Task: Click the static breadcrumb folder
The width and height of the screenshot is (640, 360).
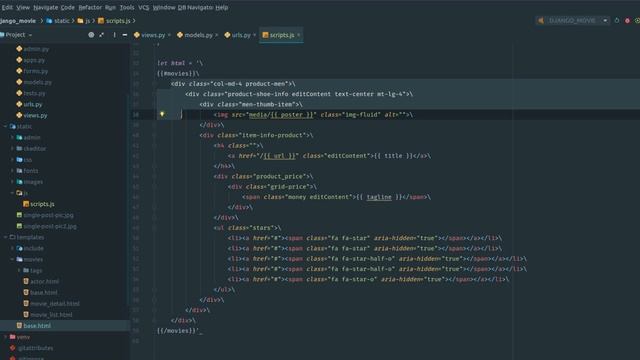Action: pos(58,21)
